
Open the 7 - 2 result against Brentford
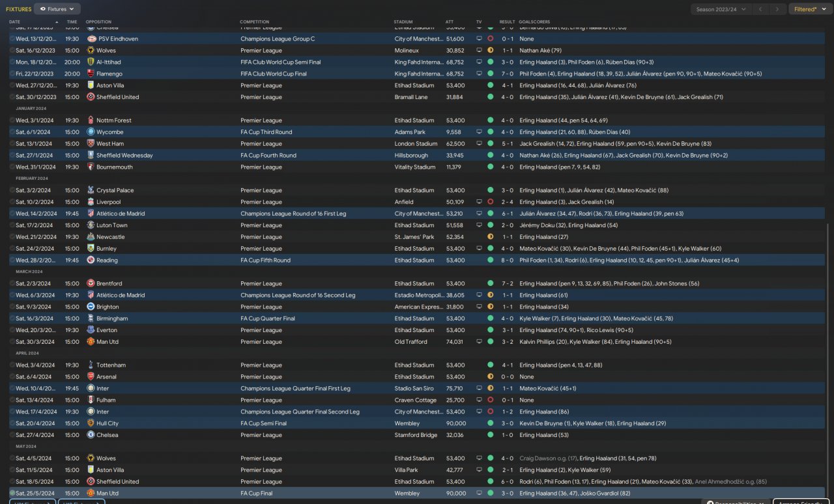[507, 284]
